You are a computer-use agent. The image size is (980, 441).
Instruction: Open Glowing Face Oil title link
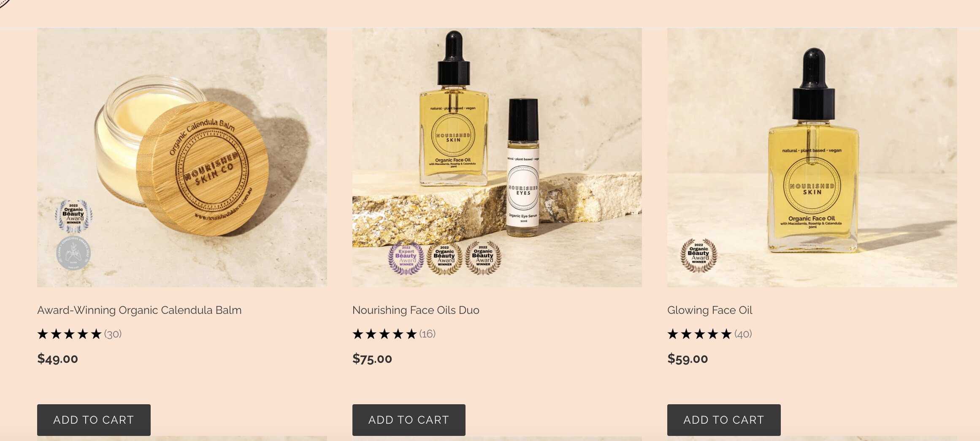click(710, 310)
